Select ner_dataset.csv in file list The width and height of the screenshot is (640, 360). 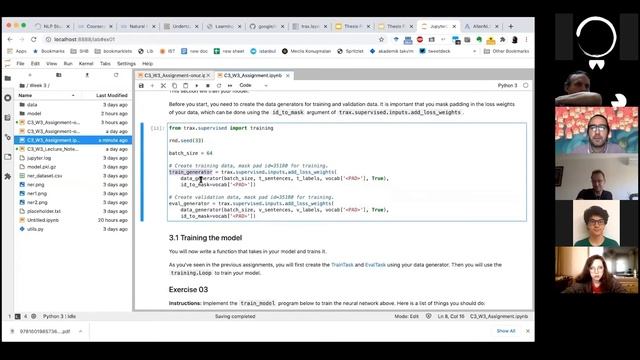[x=73, y=176]
